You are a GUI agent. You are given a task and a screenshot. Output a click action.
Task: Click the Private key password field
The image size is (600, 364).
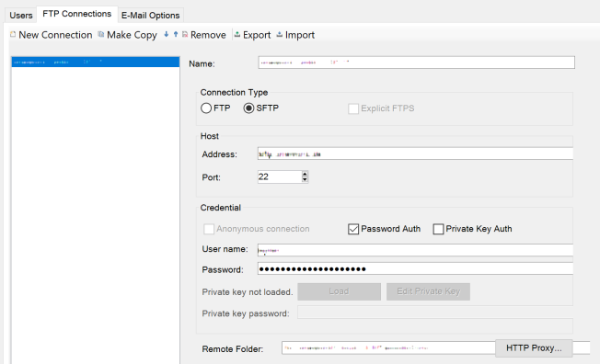tap(435, 313)
